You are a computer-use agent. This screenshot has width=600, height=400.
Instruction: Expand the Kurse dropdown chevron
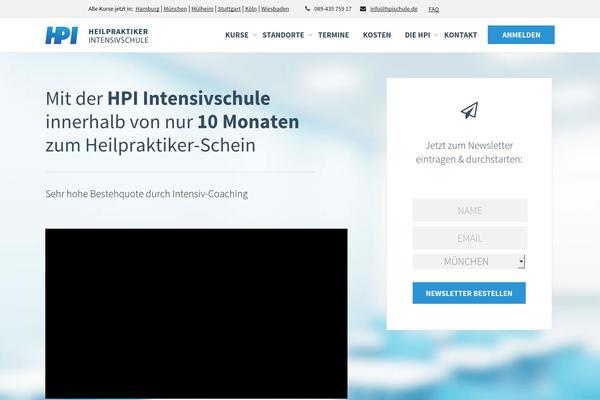(x=254, y=35)
